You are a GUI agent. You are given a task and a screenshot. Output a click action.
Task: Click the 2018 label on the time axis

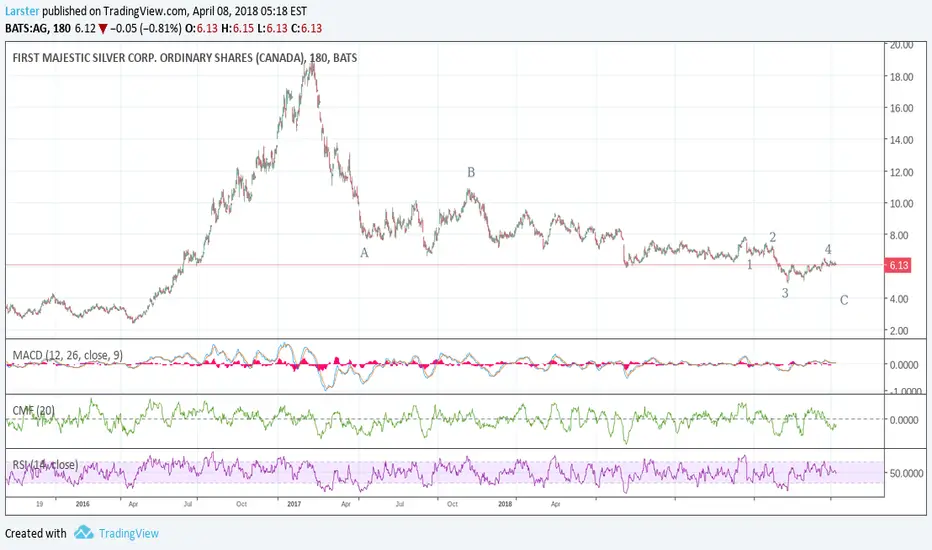(505, 504)
